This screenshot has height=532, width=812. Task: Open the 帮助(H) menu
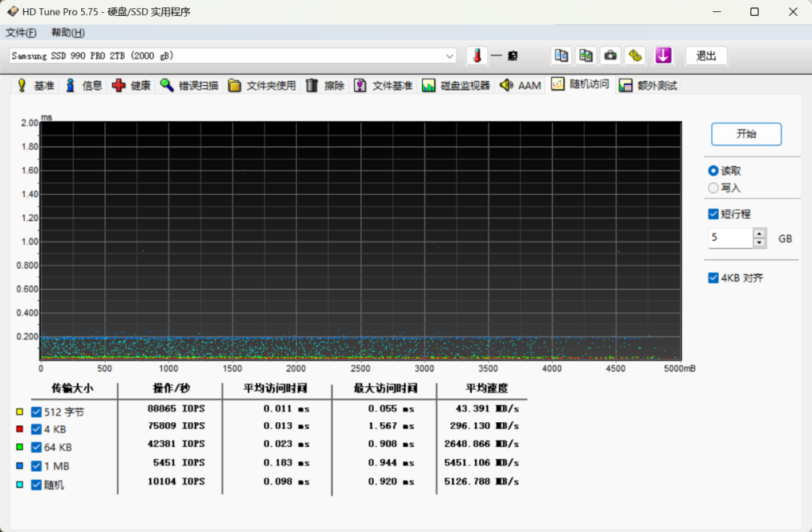click(x=68, y=33)
